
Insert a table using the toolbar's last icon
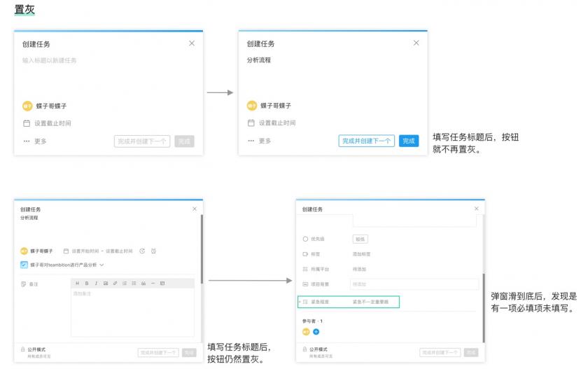162,283
